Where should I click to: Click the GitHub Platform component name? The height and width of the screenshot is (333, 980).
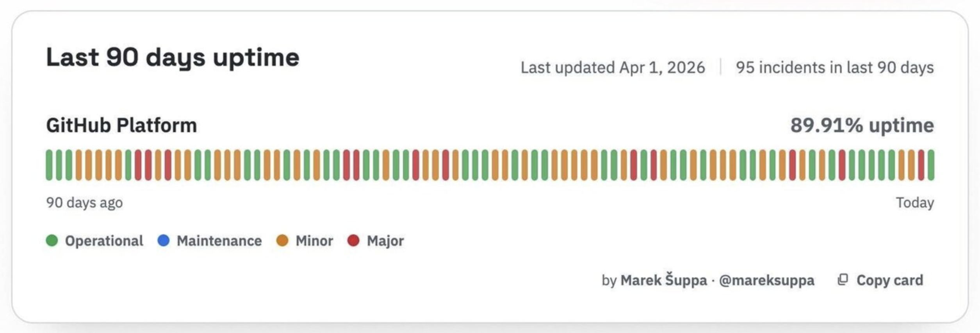point(121,125)
